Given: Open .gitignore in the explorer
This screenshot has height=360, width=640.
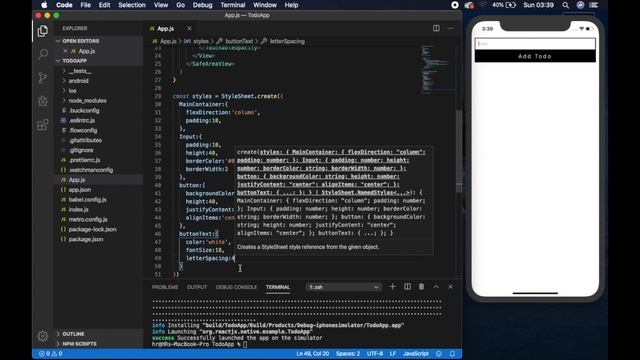Looking at the screenshot, I should point(81,150).
